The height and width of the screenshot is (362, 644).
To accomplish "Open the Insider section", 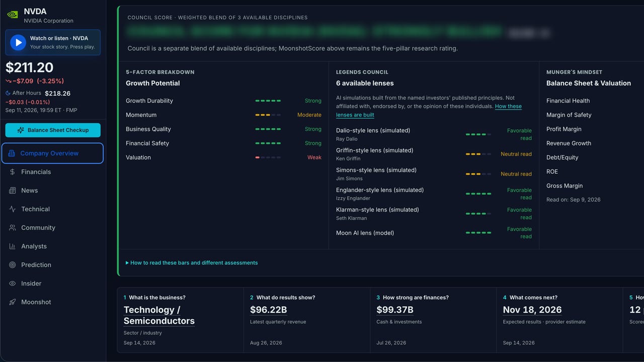I will 53,284.
